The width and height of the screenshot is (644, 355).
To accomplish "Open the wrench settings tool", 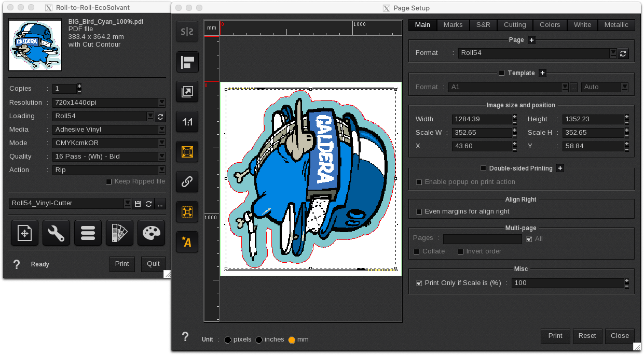I will (56, 233).
